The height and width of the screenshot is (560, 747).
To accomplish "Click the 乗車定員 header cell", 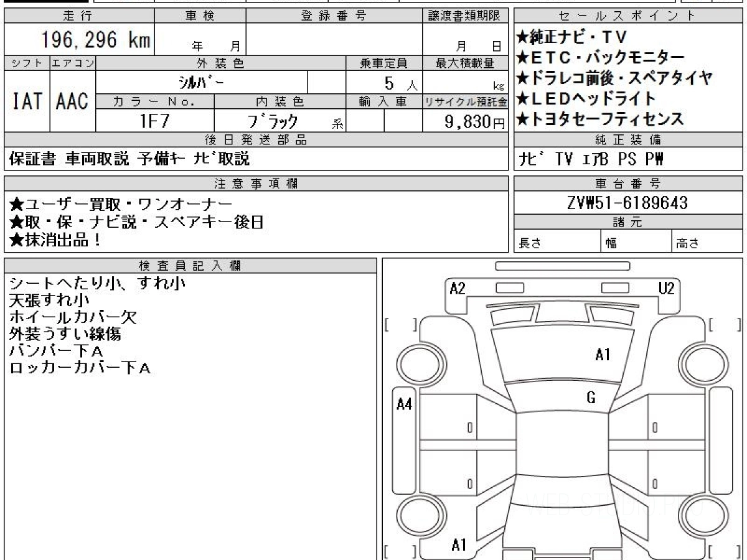I will 384,63.
